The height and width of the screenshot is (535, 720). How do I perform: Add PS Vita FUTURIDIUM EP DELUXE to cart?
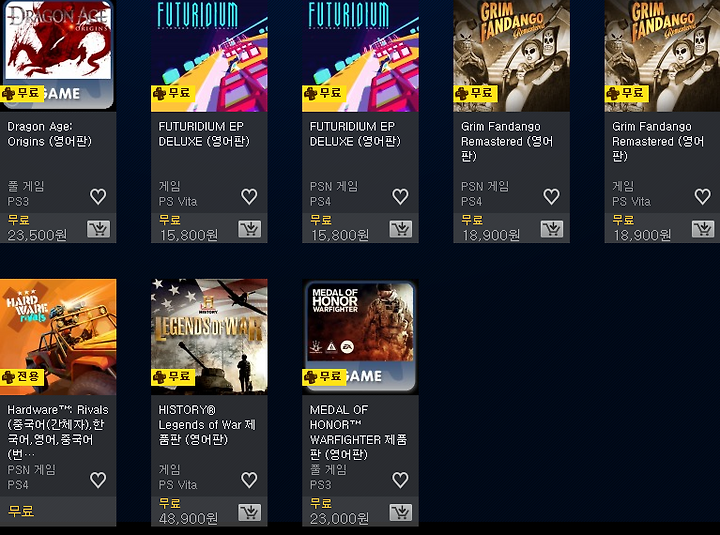[x=250, y=229]
